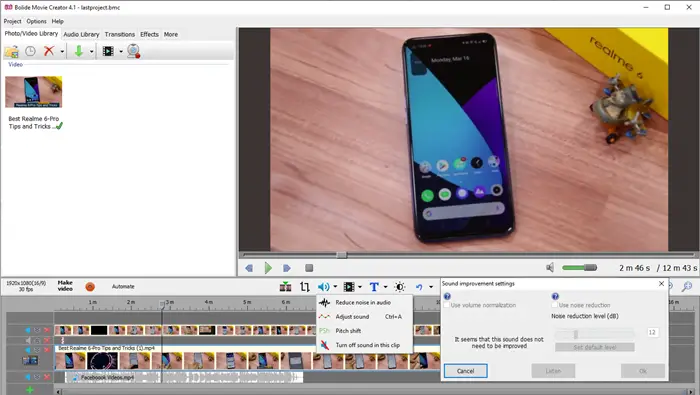Screen dimensions: 700x395
Task: Enable Use volume normalization checkbox
Action: 446,305
